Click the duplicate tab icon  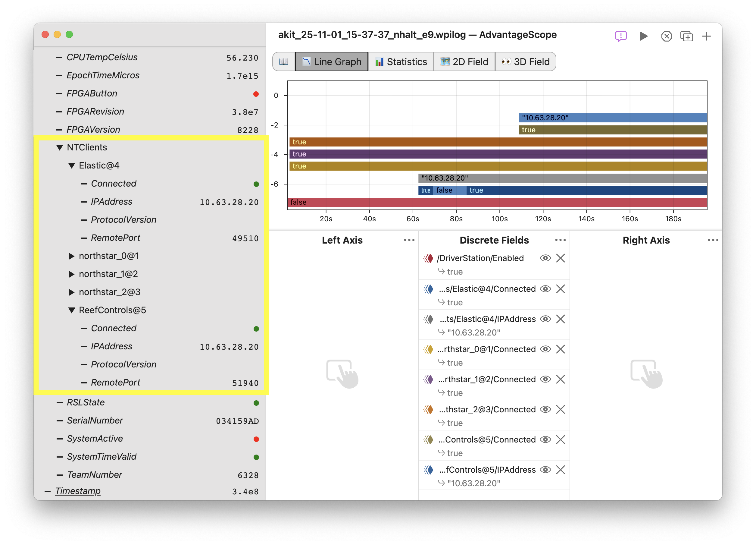click(x=687, y=36)
